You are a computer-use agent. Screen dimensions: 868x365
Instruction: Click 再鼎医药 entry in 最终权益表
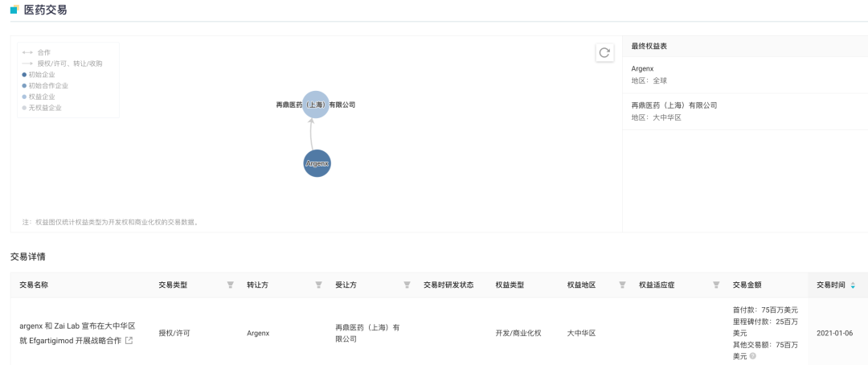tap(674, 105)
